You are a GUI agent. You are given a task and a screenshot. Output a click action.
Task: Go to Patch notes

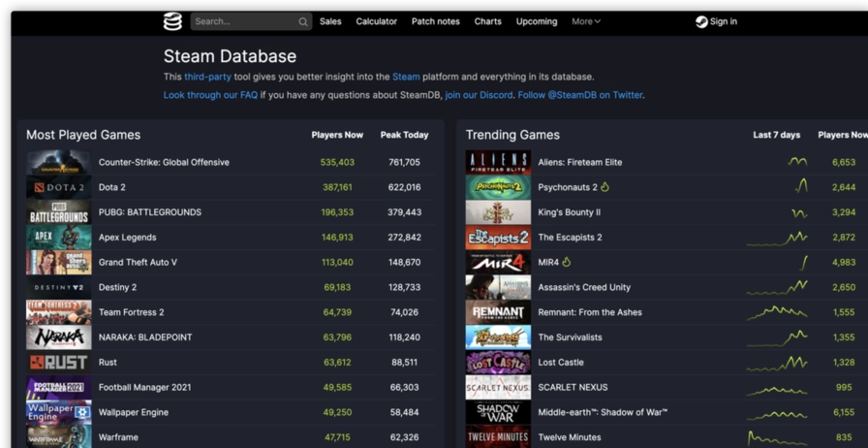tap(436, 21)
